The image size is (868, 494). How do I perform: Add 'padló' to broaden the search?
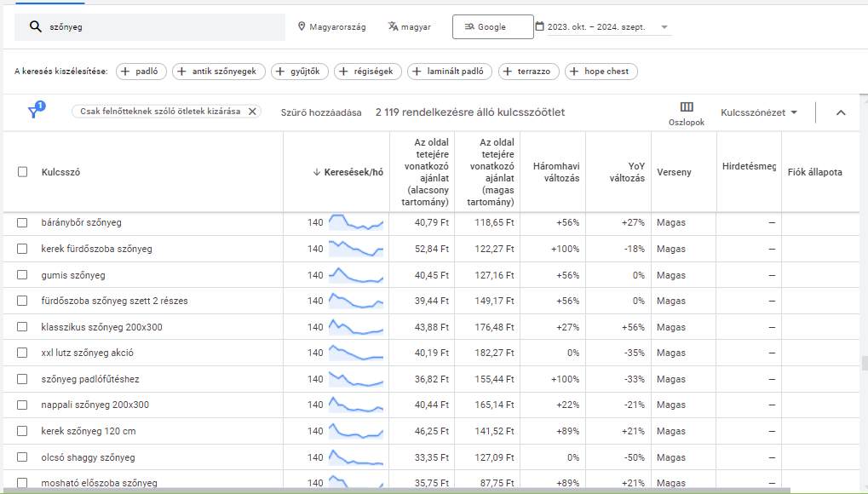pyautogui.click(x=141, y=72)
